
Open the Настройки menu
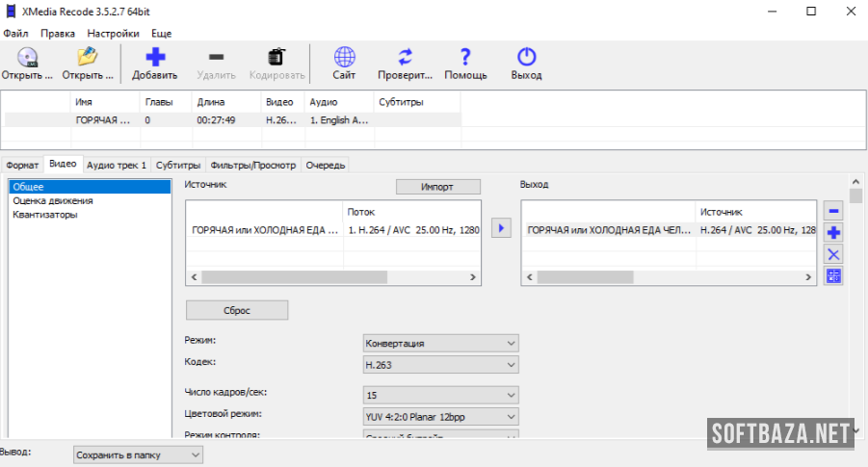(x=113, y=33)
